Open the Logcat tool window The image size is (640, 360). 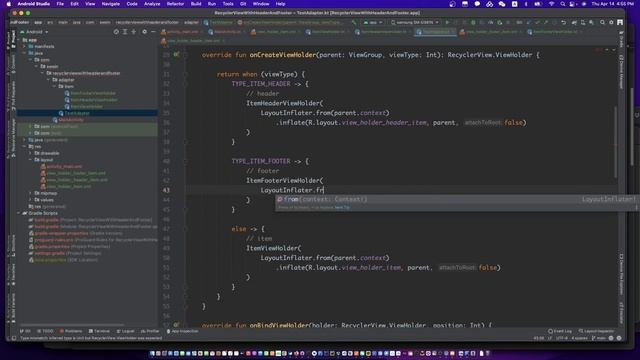pyautogui.click(x=125, y=331)
